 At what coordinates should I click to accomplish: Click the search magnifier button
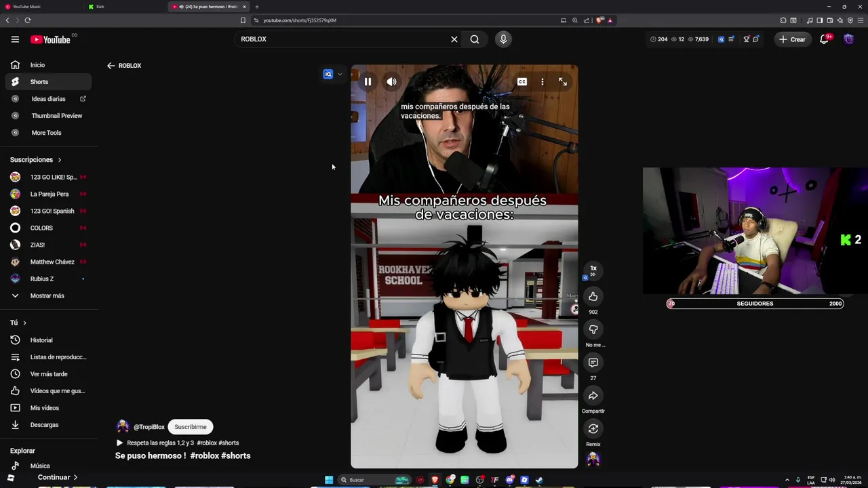tap(475, 39)
